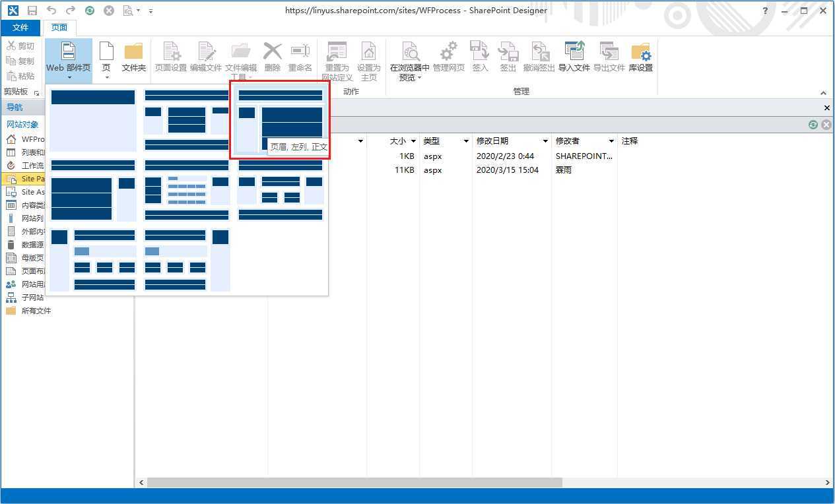Click the Undo arrow in title bar
Viewport: 835px width, 504px height.
(51, 11)
